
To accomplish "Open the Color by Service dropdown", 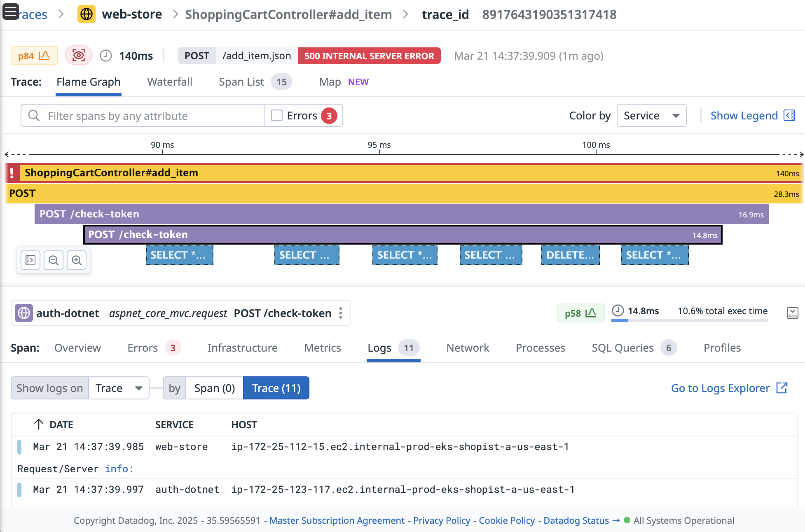I will click(651, 116).
